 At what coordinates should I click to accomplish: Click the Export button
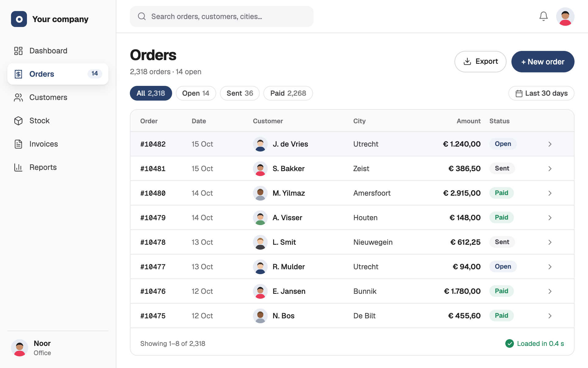pos(480,62)
